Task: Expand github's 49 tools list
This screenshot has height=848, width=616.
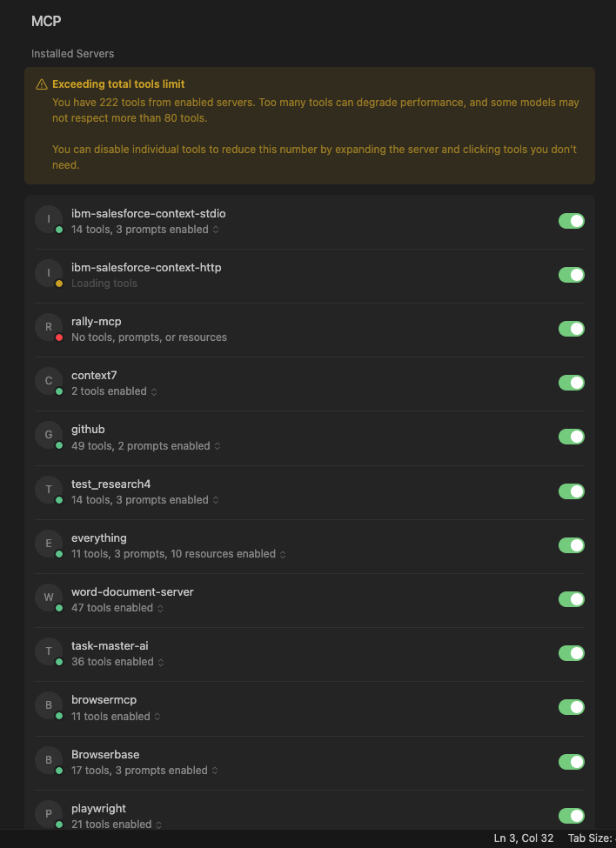Action: point(217,446)
